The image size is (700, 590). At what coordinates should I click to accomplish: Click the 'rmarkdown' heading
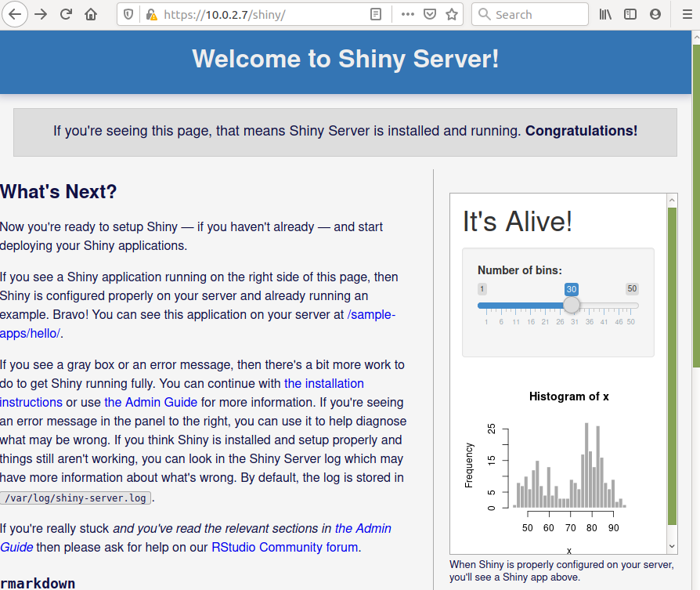coord(38,583)
